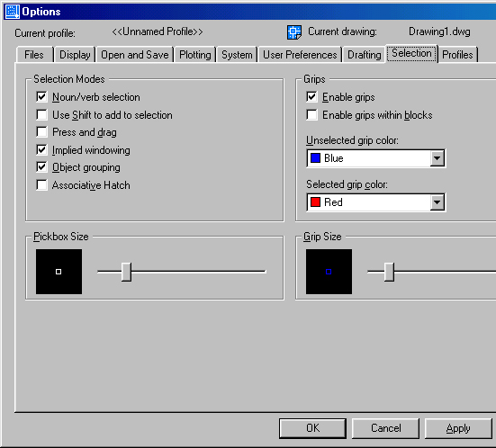Click the Apply button
This screenshot has height=448, width=496.
[458, 428]
